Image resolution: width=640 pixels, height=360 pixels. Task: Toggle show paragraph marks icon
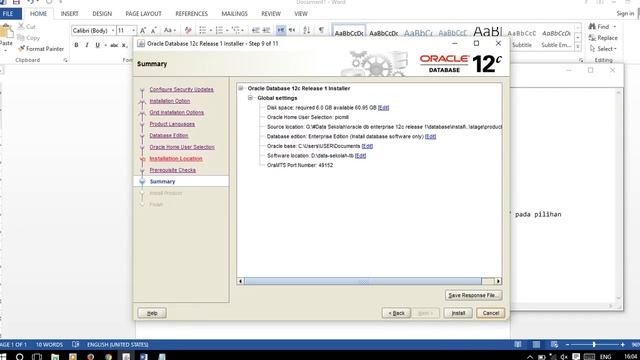pyautogui.click(x=322, y=30)
